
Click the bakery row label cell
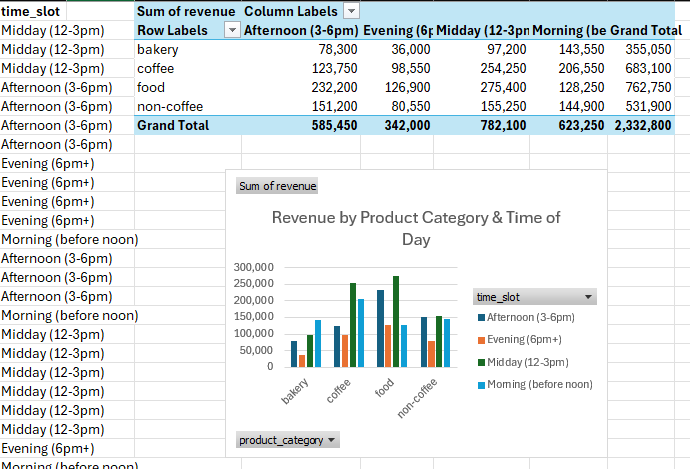[158, 49]
